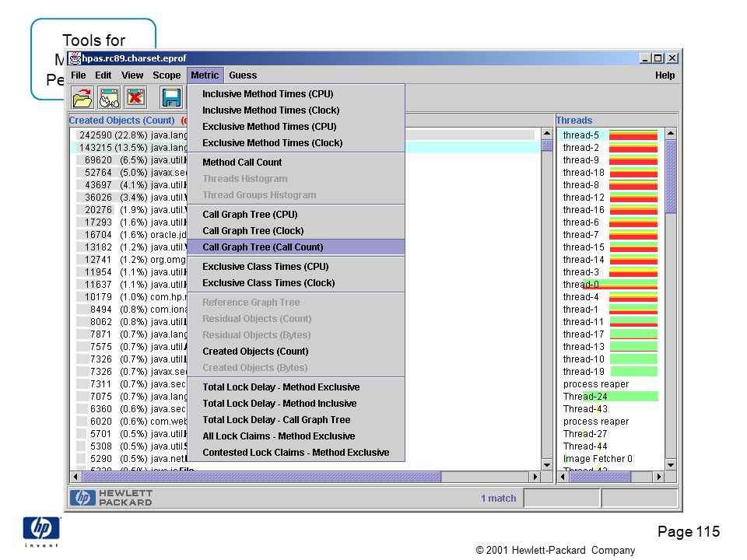
Task: Click the Threads panel header
Action: [574, 121]
